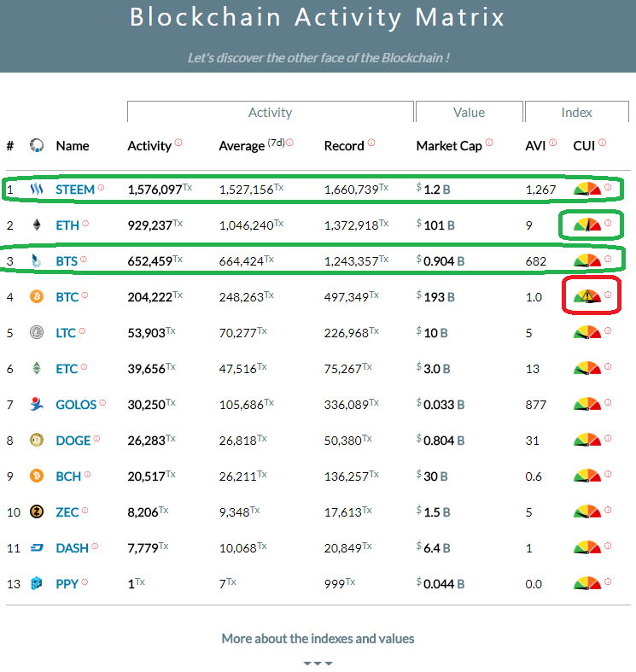Open the BTS coin link

(67, 261)
